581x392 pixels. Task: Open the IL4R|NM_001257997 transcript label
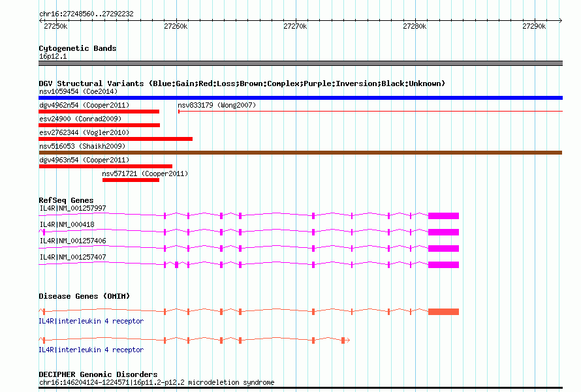72,209
